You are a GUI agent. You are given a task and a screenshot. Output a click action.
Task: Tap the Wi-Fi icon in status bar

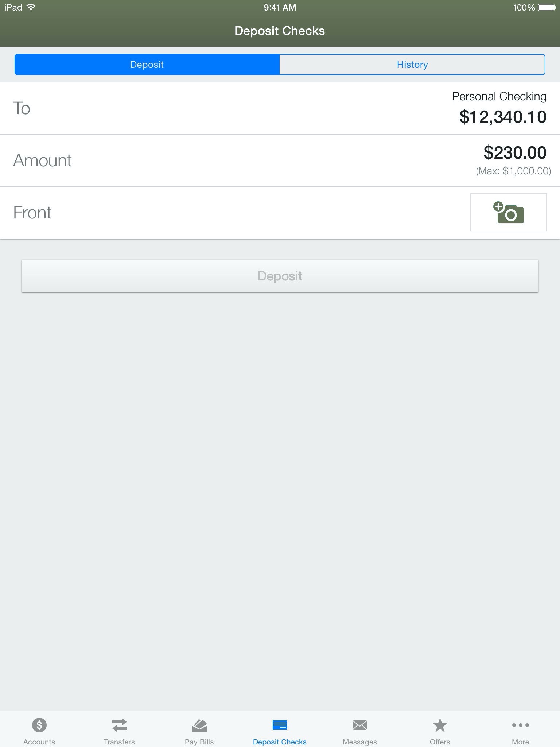coord(31,7)
